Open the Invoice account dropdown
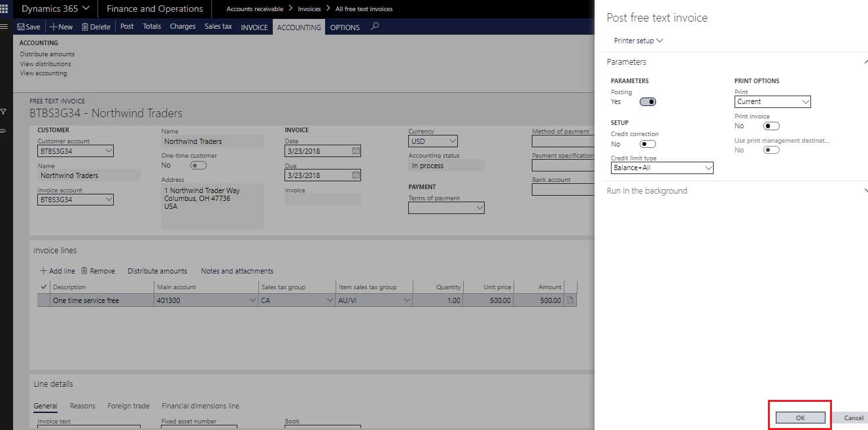Viewport: 868px width, 430px height. click(109, 200)
